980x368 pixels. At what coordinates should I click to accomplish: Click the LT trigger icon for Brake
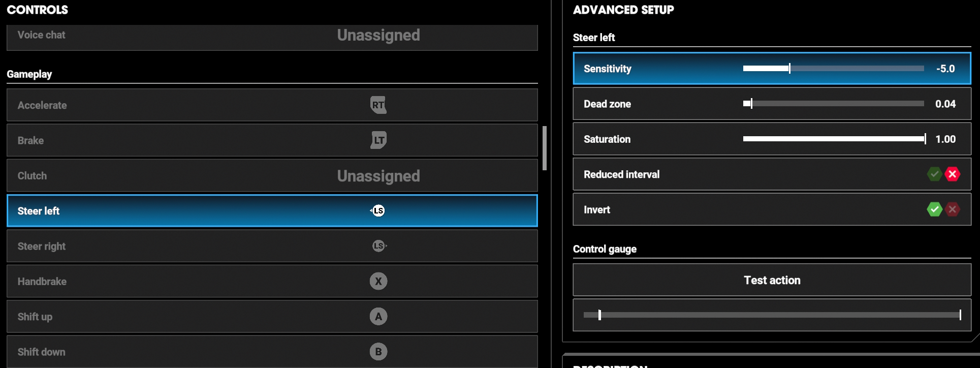378,140
